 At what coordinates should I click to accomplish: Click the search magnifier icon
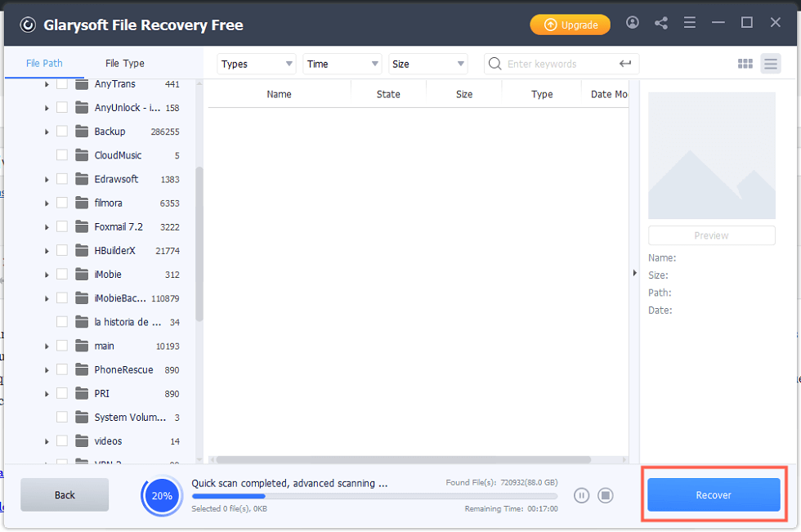click(494, 64)
